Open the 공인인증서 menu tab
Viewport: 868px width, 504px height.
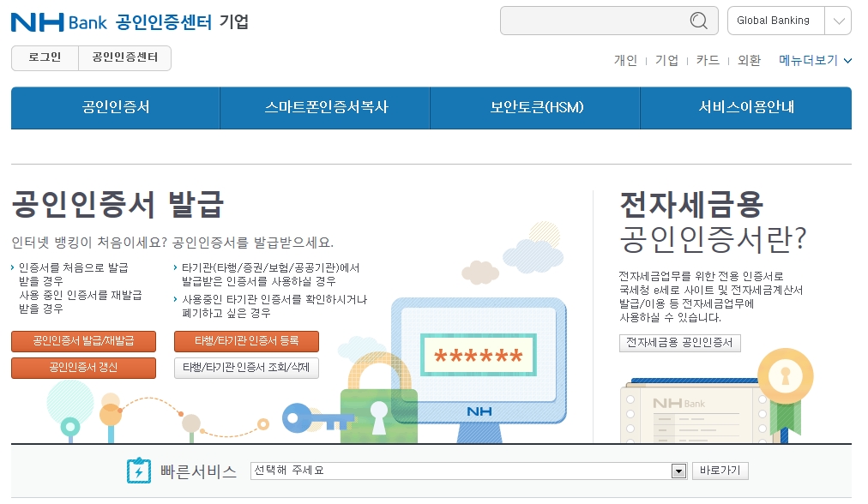[116, 107]
